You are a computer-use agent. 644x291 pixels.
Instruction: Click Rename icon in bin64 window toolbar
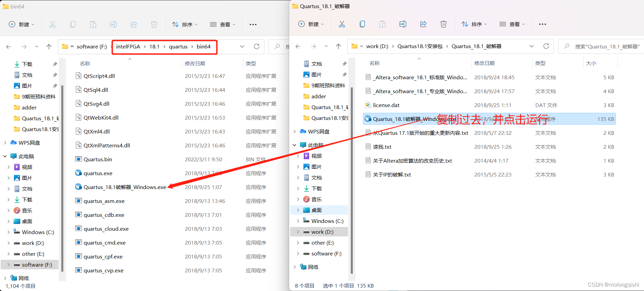(x=113, y=24)
